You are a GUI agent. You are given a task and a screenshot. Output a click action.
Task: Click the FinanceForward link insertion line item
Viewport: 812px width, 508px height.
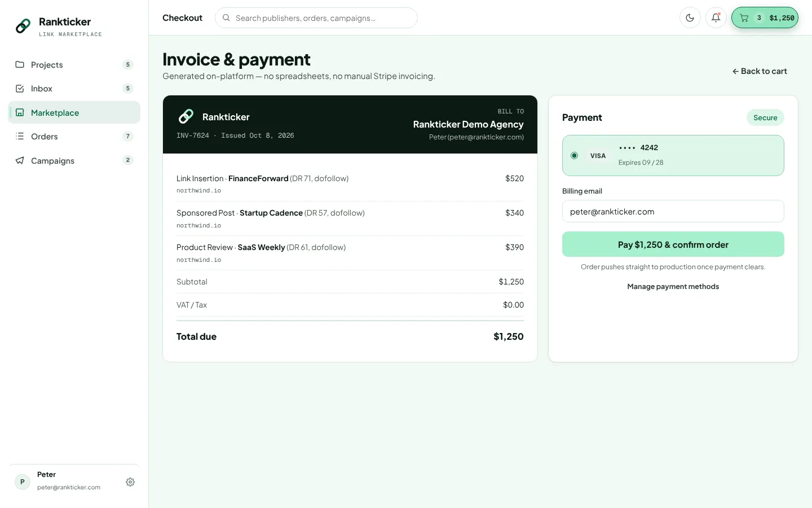(350, 184)
